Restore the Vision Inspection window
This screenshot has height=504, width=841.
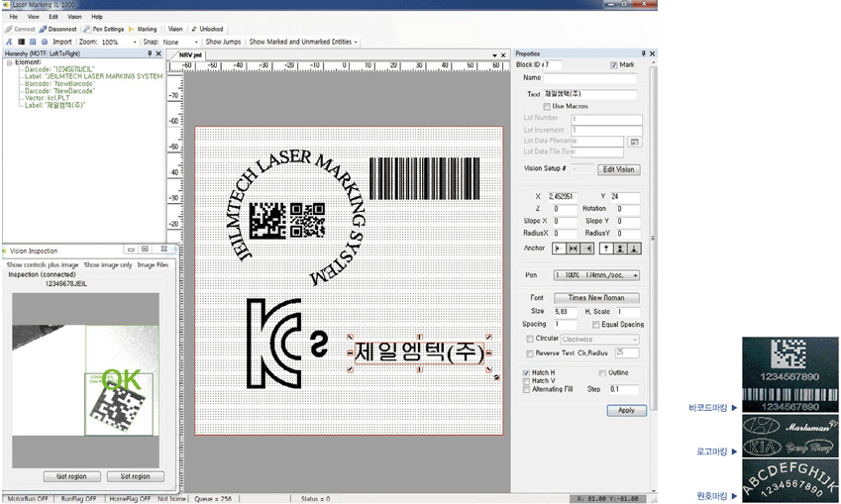[x=145, y=250]
